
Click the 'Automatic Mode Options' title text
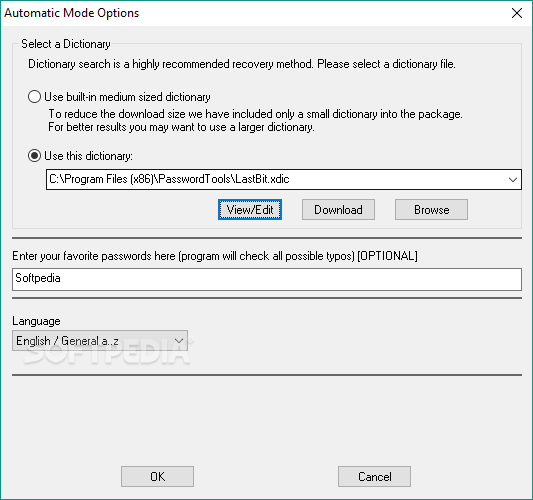tap(71, 13)
